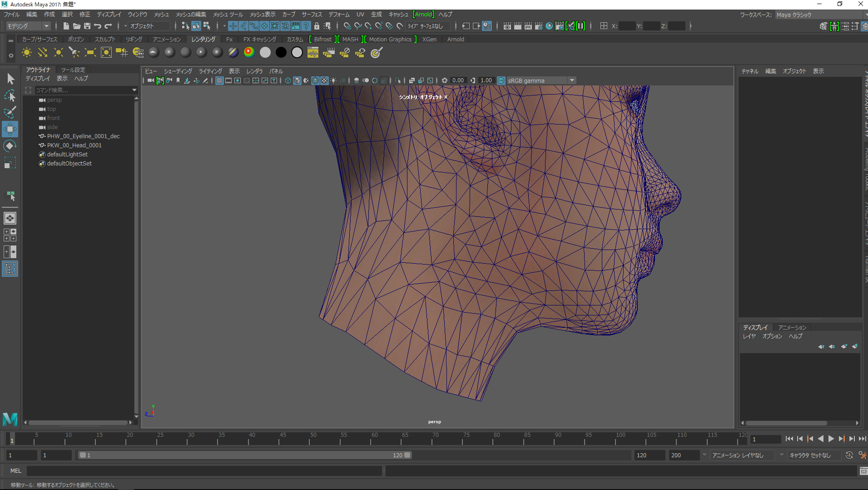868x490 pixels.
Task: Toggle wireframe on shaded in viewport toolbar
Action: coord(315,80)
